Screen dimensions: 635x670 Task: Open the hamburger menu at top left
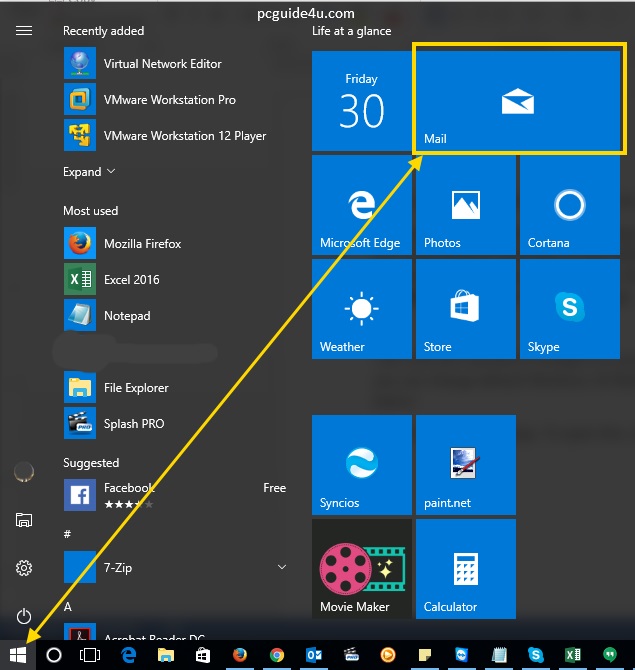pyautogui.click(x=24, y=31)
